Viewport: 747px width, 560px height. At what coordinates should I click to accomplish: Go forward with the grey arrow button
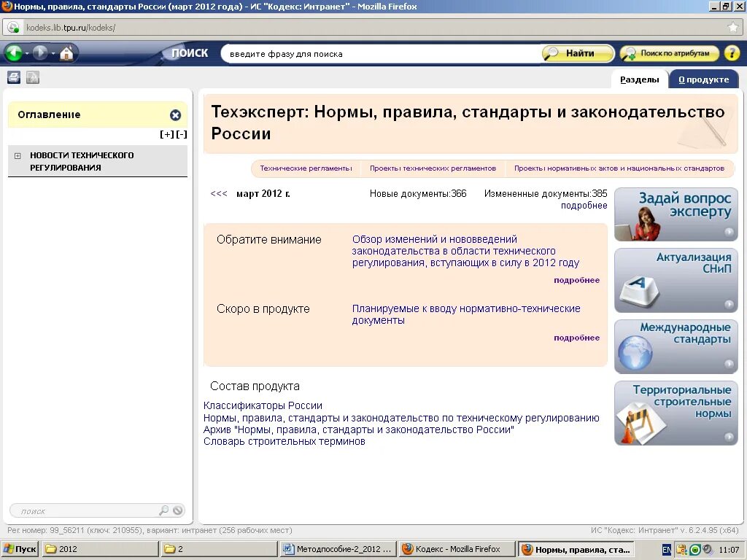click(x=40, y=52)
